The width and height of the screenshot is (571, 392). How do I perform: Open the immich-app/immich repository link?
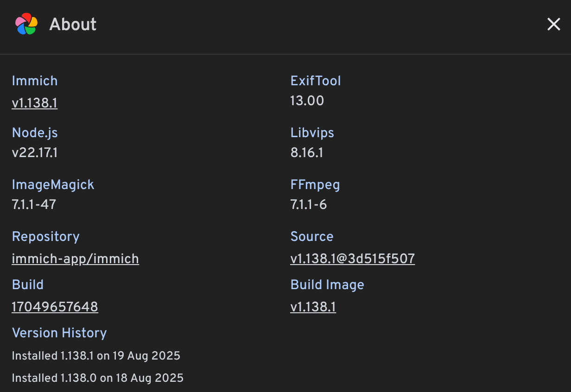coord(75,259)
